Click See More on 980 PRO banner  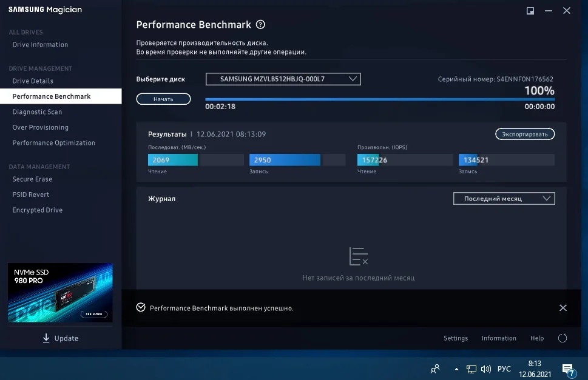coord(93,314)
